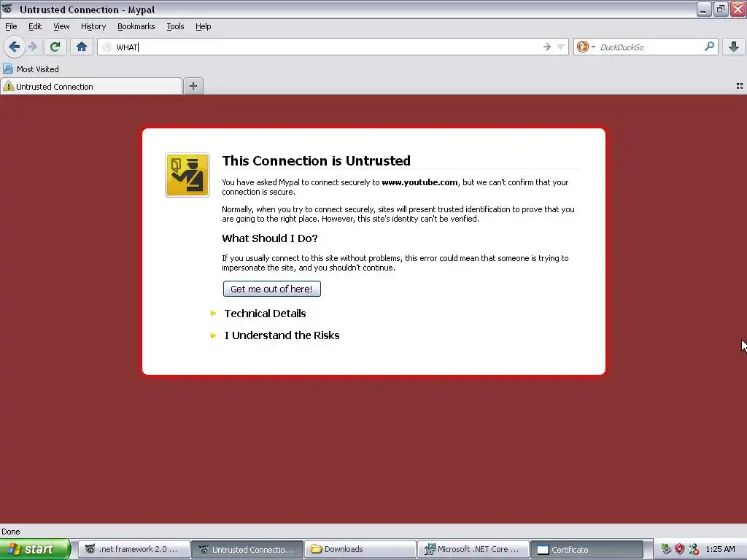Image resolution: width=747 pixels, height=560 pixels.
Task: Click the www.youtube.com bold text
Action: 419,182
